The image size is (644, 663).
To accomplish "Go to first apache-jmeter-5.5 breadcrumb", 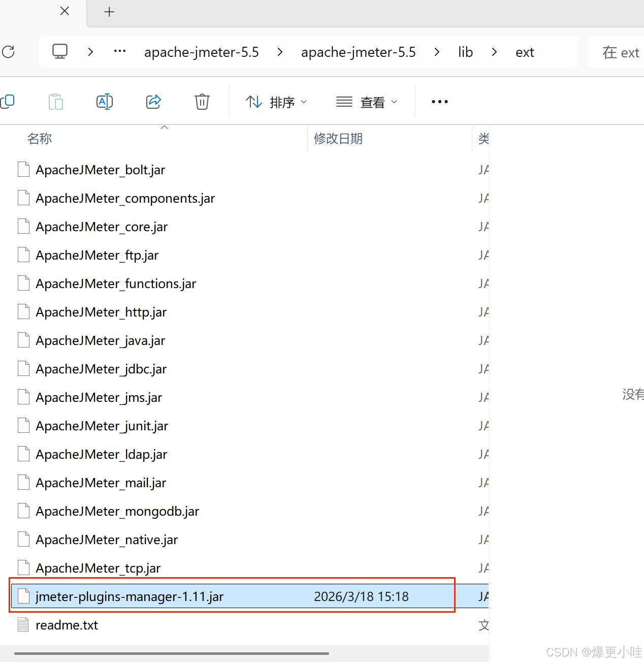I will click(x=202, y=52).
